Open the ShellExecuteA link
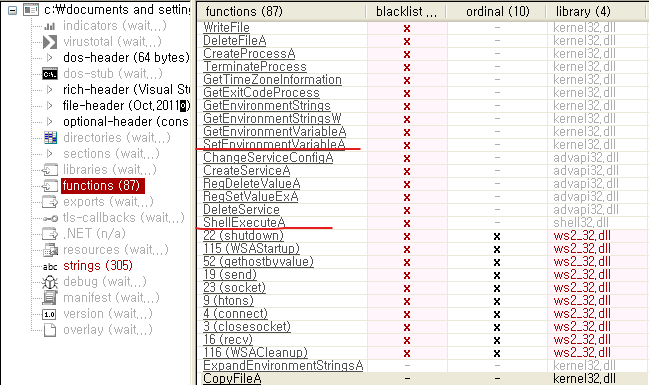The image size is (649, 385). (244, 223)
